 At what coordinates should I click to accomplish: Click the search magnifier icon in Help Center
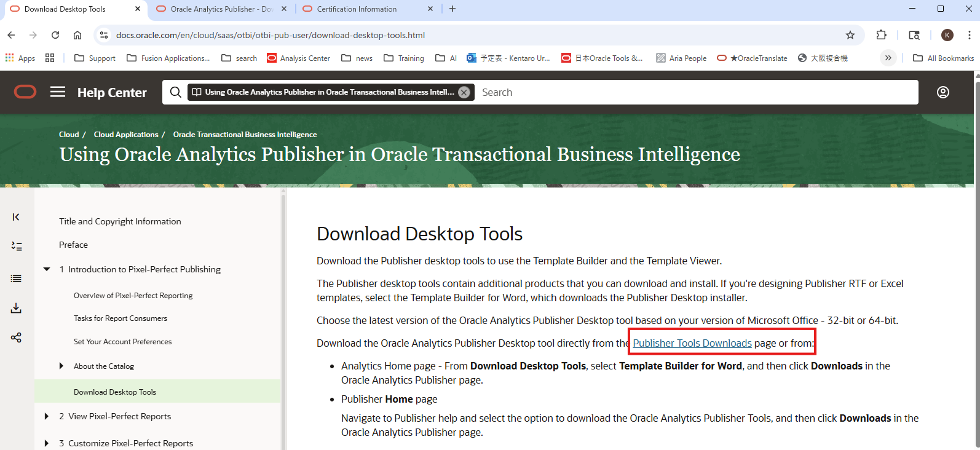(176, 92)
